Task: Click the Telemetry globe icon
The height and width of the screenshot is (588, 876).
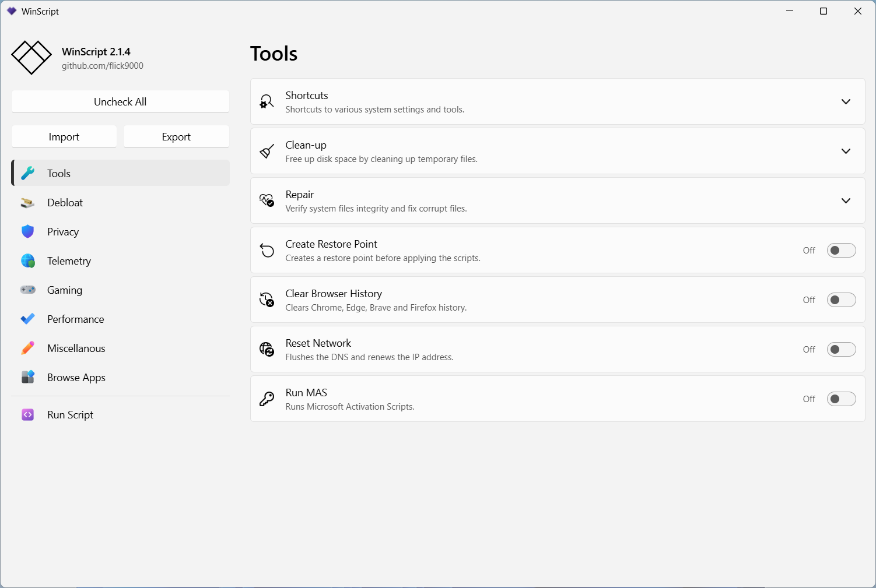Action: tap(27, 261)
